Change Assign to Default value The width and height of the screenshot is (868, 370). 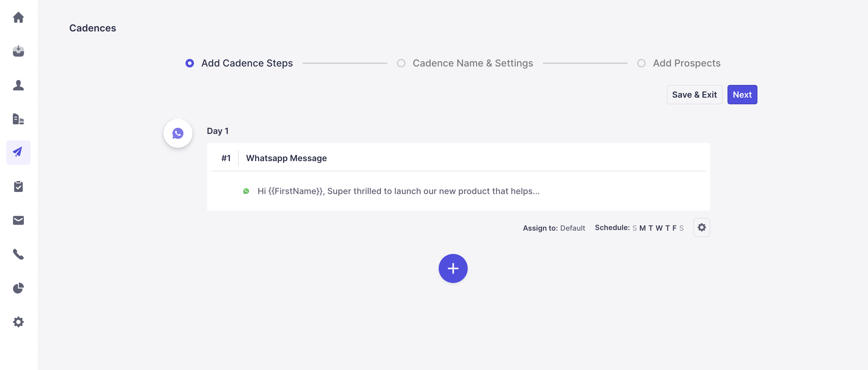(572, 228)
